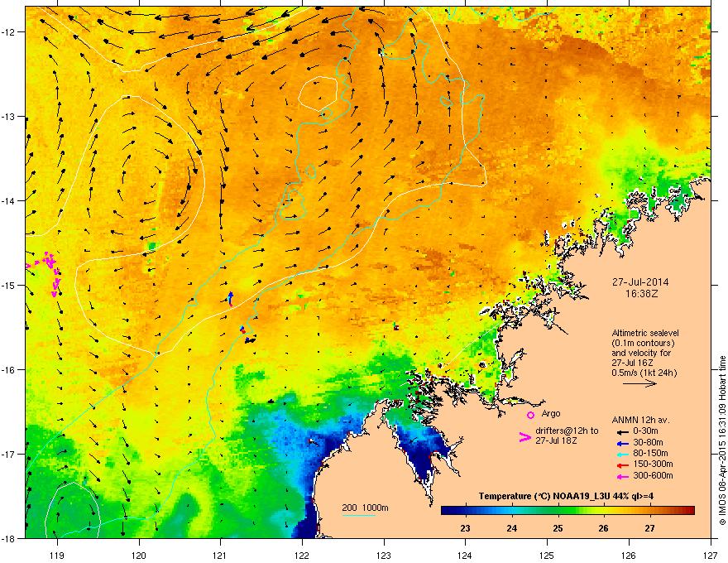Screen dimensions: 728x563
Task: Click colorbar tick label 24
Action: (511, 528)
